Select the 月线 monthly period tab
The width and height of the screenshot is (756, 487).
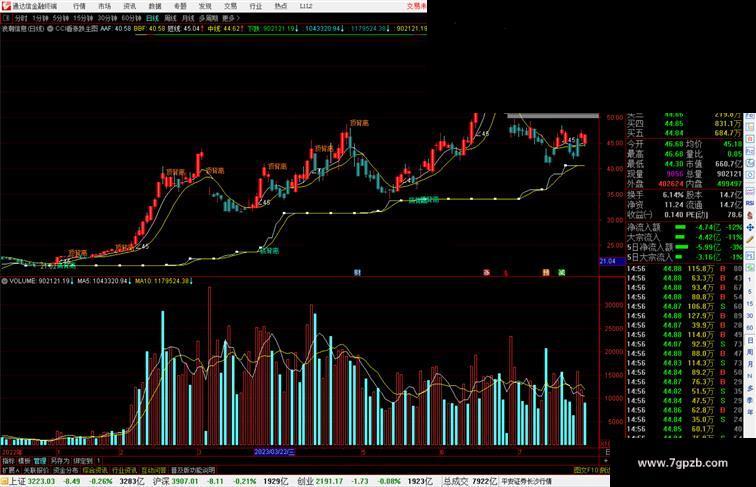(x=188, y=18)
